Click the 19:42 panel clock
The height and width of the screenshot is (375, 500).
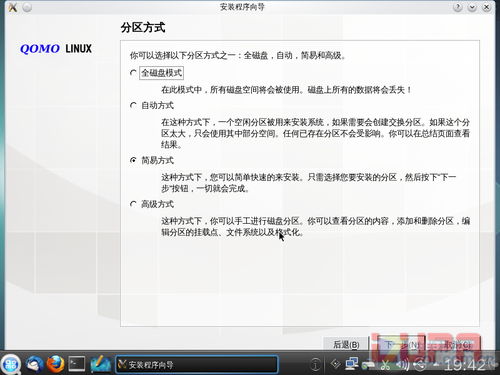465,365
